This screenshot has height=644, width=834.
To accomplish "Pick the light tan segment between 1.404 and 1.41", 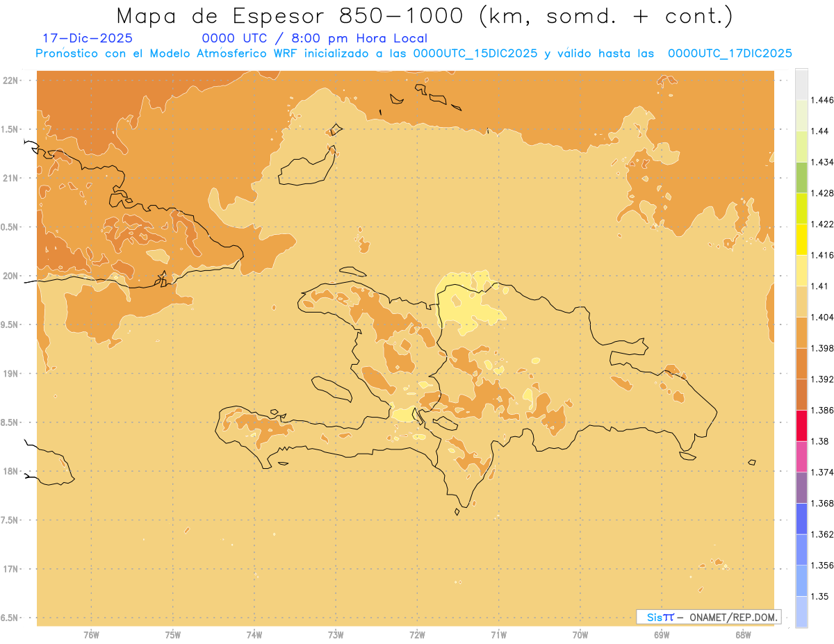I will coord(801,302).
